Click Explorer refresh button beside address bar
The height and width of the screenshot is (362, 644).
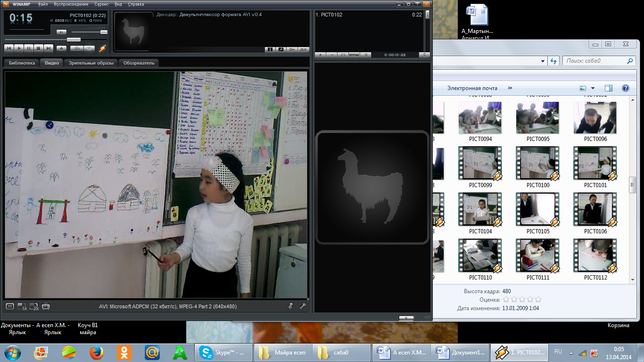coord(554,61)
